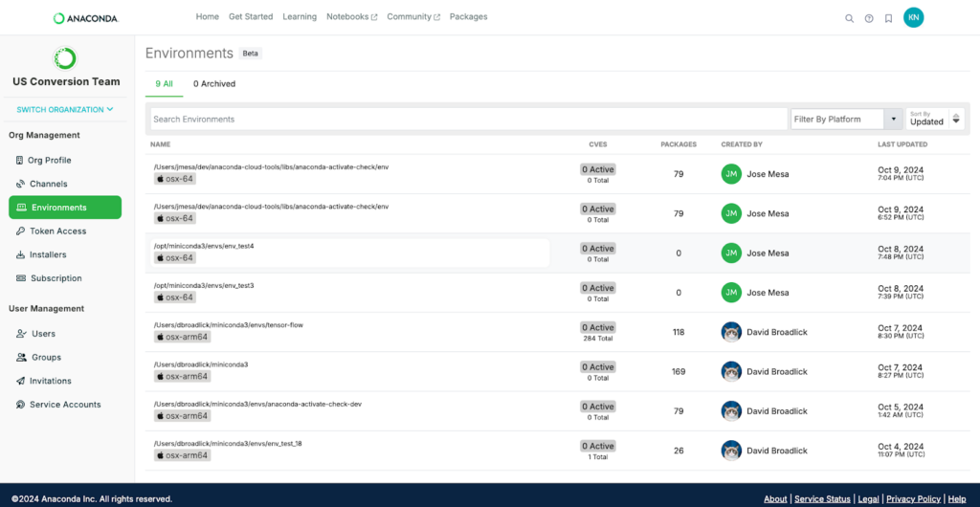Click the Groups people icon in sidebar
The height and width of the screenshot is (507, 980).
pos(21,358)
